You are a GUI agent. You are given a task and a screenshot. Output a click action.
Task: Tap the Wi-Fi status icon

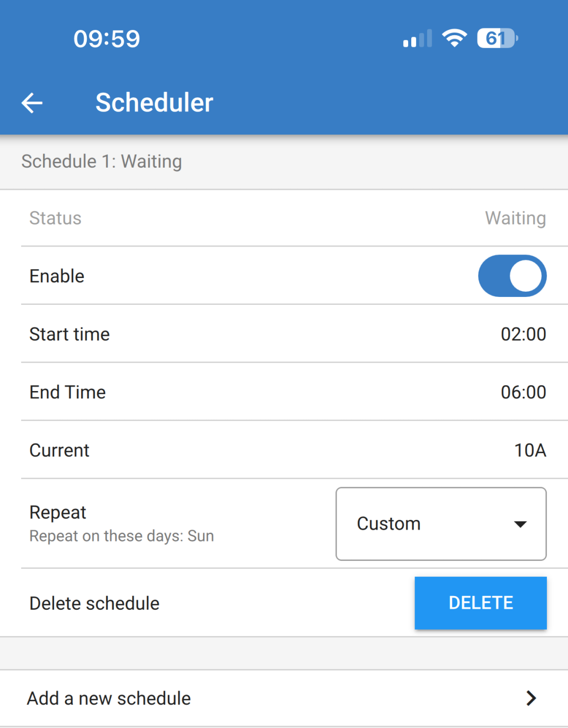(454, 38)
